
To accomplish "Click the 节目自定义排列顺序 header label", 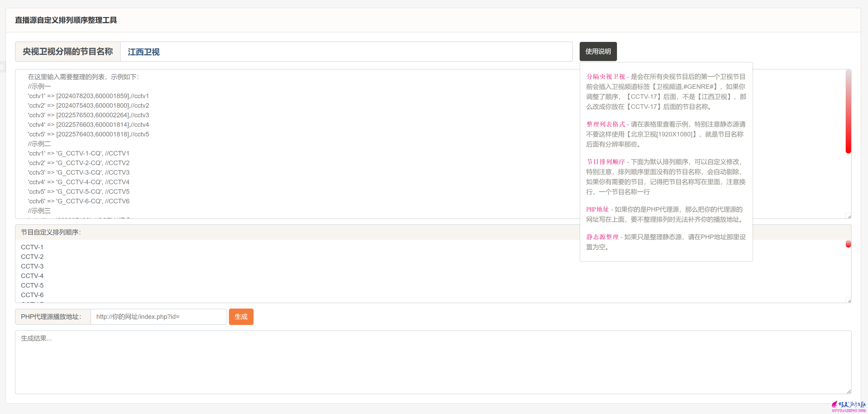I will click(51, 232).
